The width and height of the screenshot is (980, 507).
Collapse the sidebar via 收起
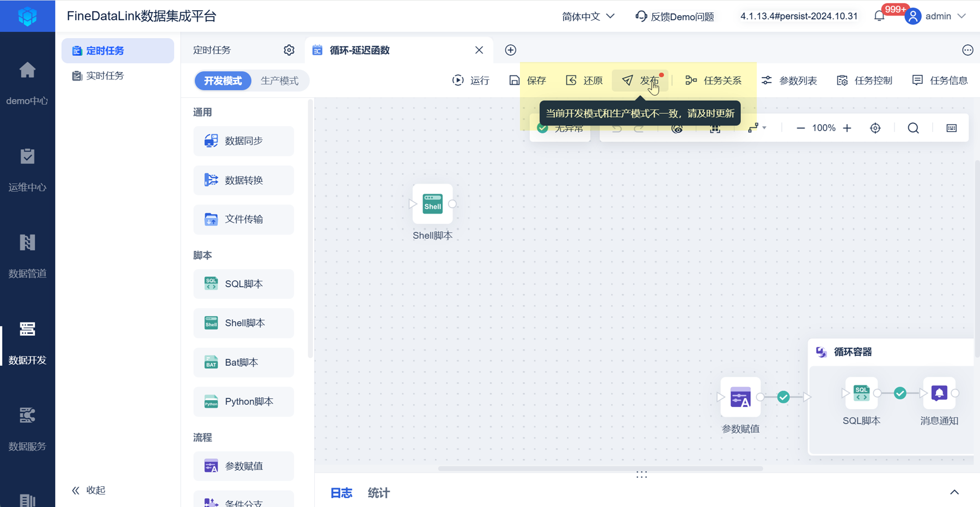coord(89,490)
